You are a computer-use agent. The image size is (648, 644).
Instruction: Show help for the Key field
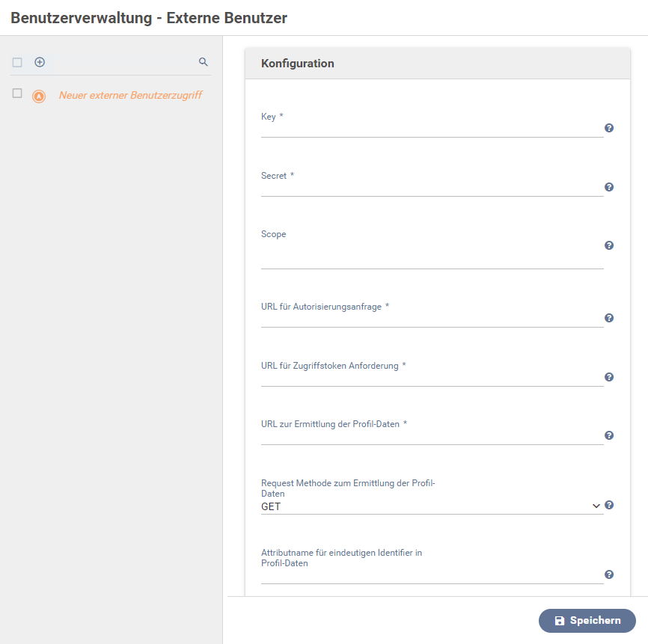coord(609,128)
